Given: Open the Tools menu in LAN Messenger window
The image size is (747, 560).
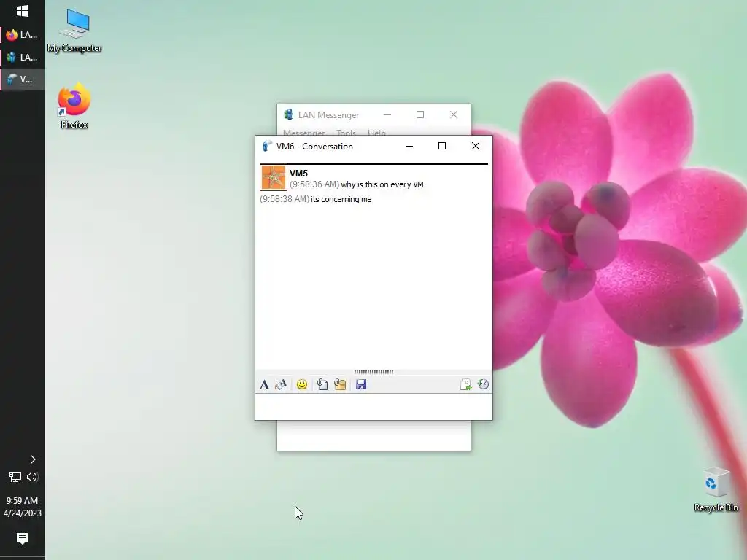Looking at the screenshot, I should [346, 133].
